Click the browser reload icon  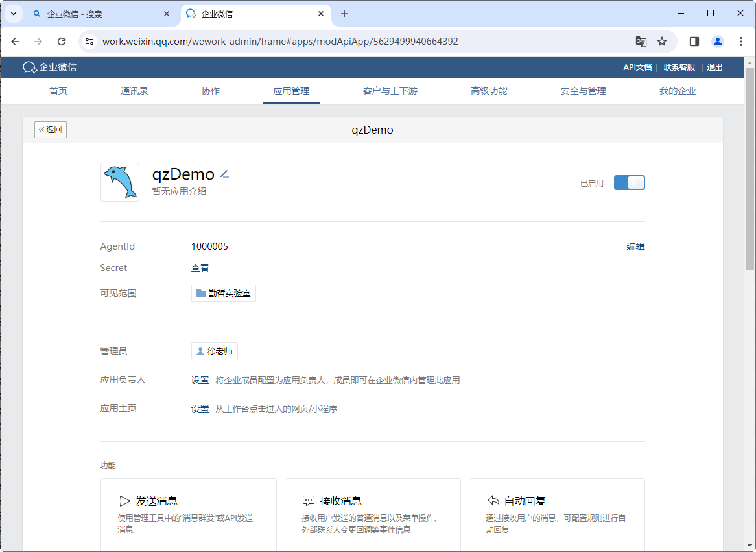pyautogui.click(x=62, y=42)
